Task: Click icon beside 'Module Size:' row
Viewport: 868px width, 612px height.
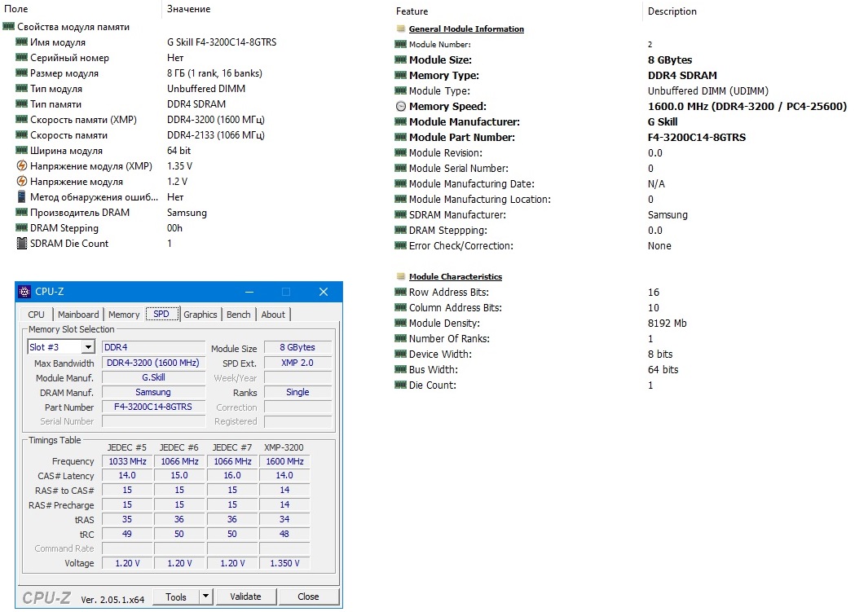Action: click(401, 59)
